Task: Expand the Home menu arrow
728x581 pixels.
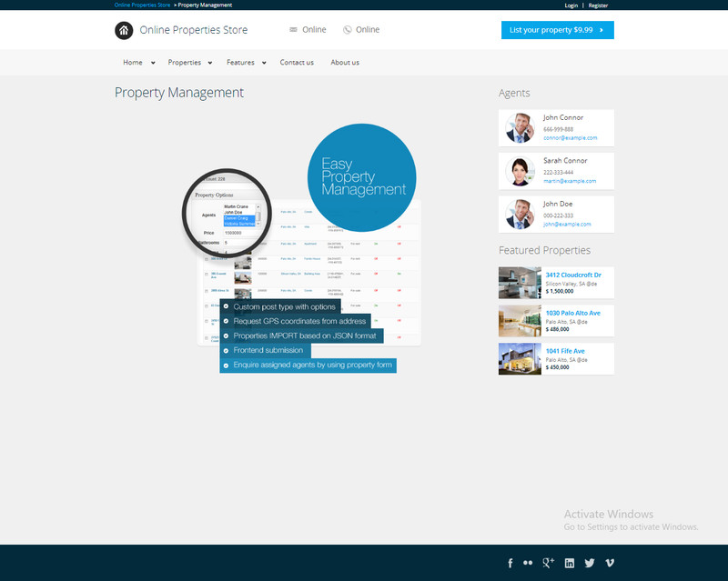Action: (x=153, y=63)
